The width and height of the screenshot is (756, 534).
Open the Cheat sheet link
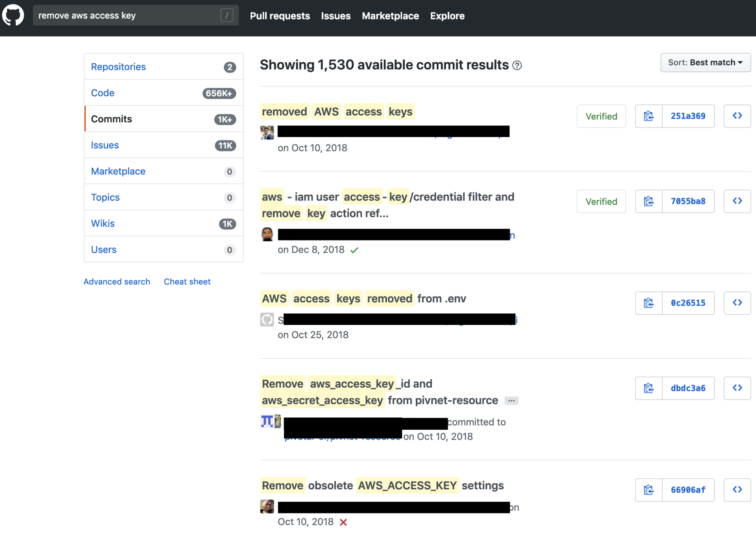[187, 282]
